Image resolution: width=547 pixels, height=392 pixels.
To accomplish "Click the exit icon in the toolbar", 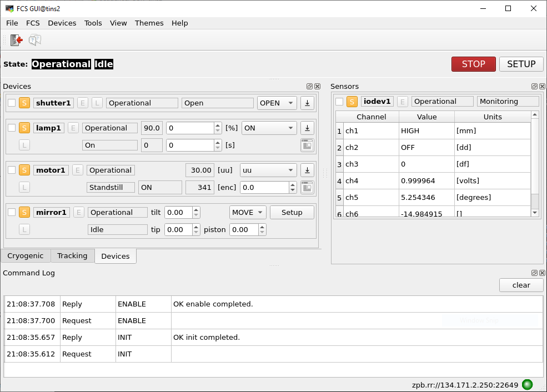I will (x=17, y=40).
